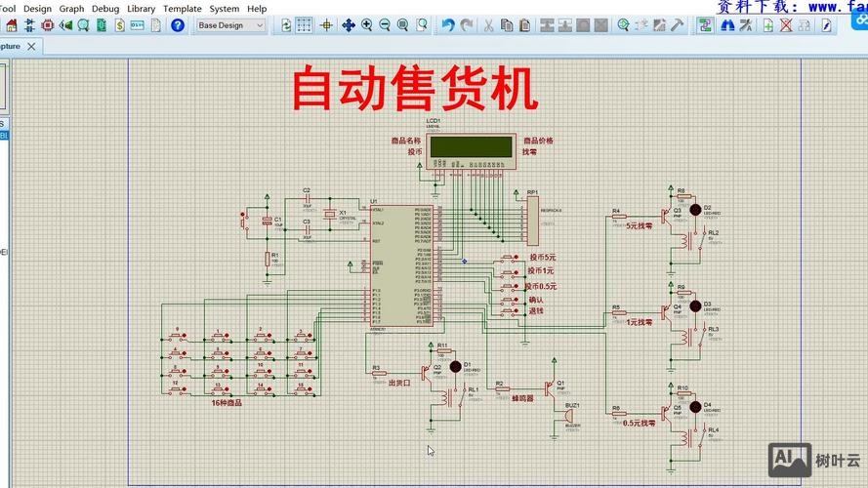Click the Cut scissors icon
The width and height of the screenshot is (868, 488).
pyautogui.click(x=488, y=25)
